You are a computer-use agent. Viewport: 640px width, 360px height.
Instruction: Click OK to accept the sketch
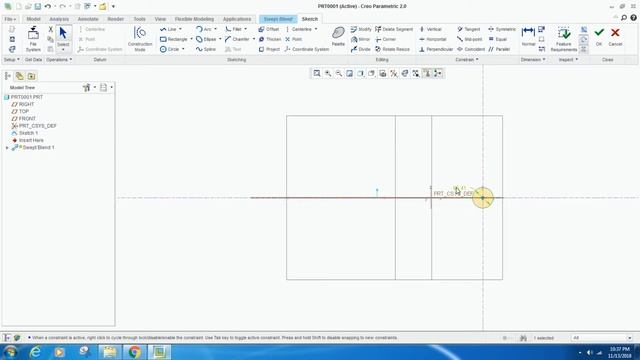[x=599, y=37]
